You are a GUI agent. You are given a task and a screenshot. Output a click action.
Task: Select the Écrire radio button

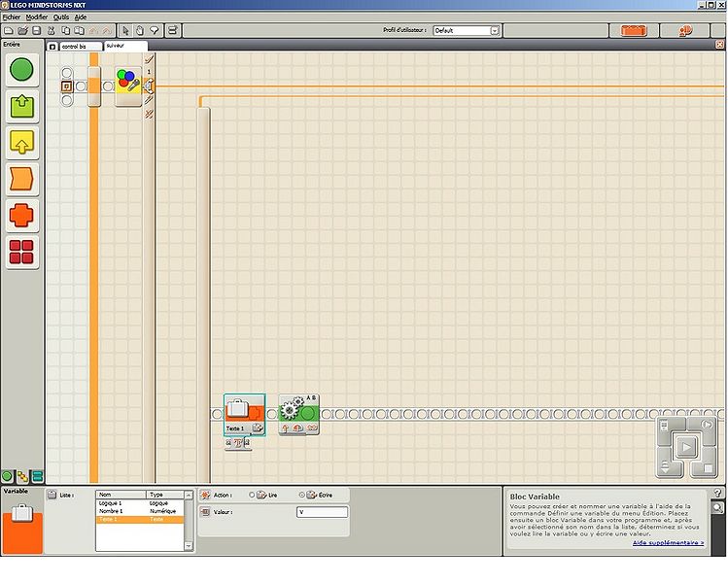click(x=301, y=495)
